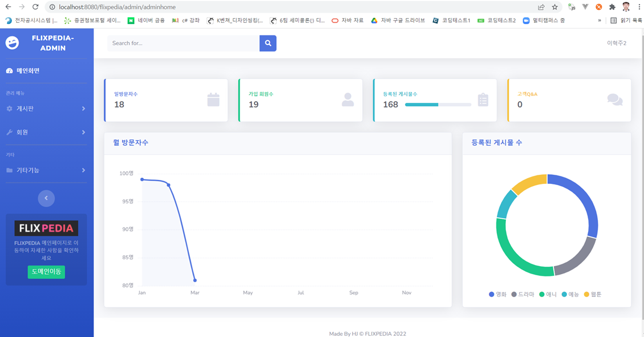Click the Made By HJ footer text
Viewport: 644px width, 337px height.
(367, 334)
